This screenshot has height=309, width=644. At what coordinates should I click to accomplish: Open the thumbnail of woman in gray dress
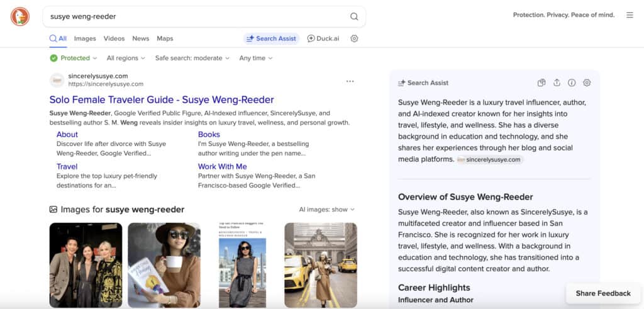(242, 266)
